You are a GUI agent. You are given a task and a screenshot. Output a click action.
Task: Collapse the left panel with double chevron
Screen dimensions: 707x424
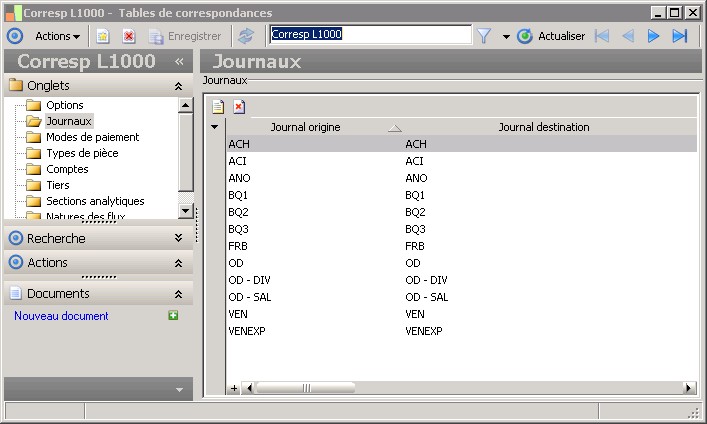coord(179,61)
